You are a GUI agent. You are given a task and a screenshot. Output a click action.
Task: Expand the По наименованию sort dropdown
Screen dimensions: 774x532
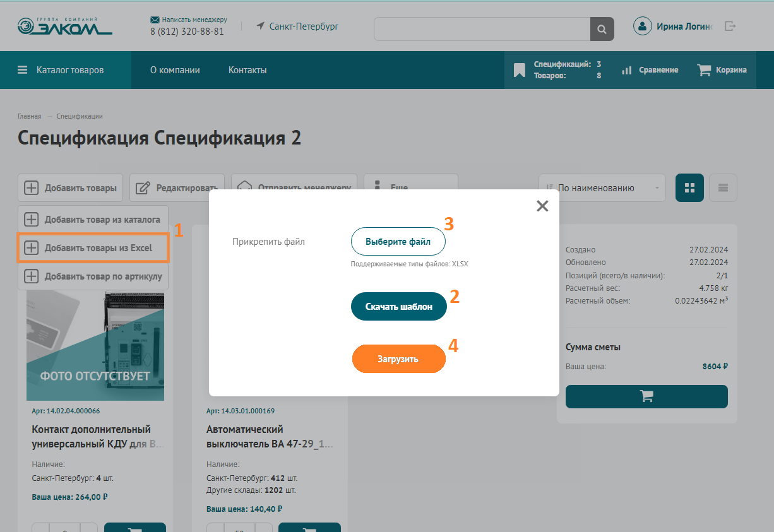[x=602, y=188]
